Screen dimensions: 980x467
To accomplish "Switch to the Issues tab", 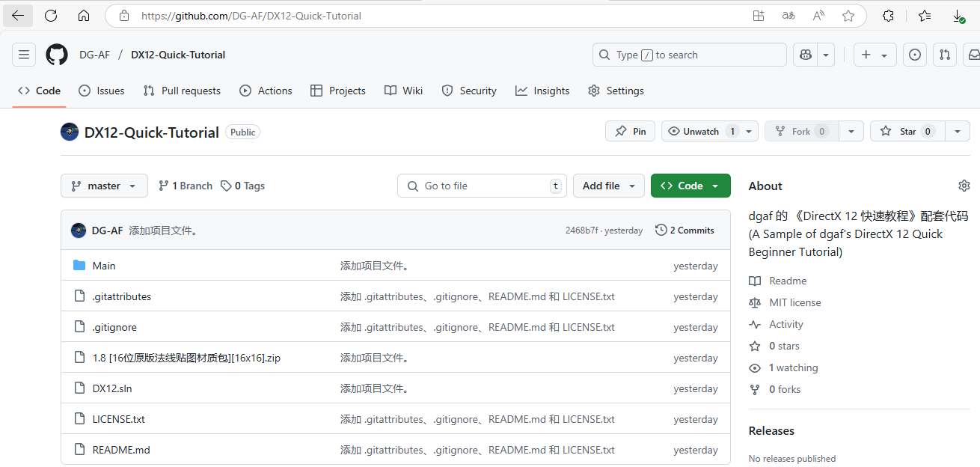I will point(102,91).
